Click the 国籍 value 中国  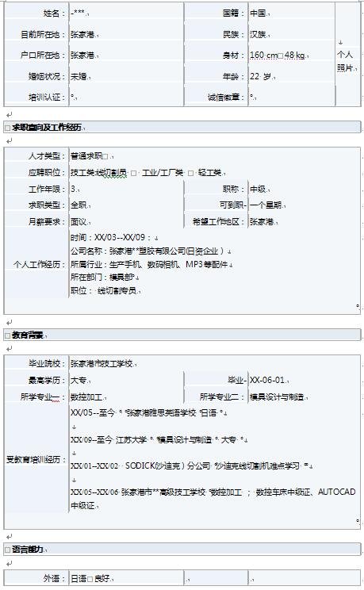(259, 13)
